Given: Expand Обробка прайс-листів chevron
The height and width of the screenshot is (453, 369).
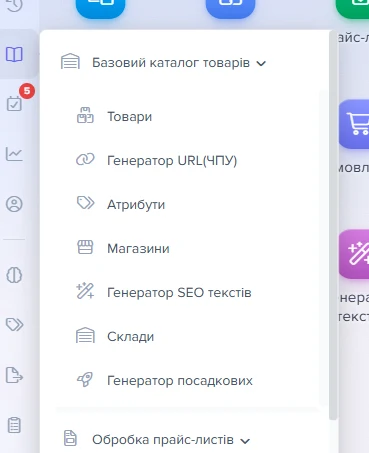Looking at the screenshot, I should (x=245, y=441).
